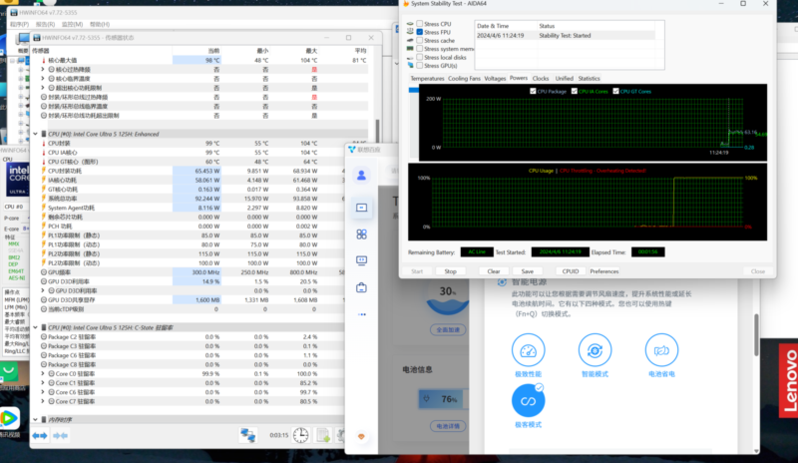Open the four-squares apps icon in Lenovo sidebar
798x463 pixels.
tap(361, 234)
